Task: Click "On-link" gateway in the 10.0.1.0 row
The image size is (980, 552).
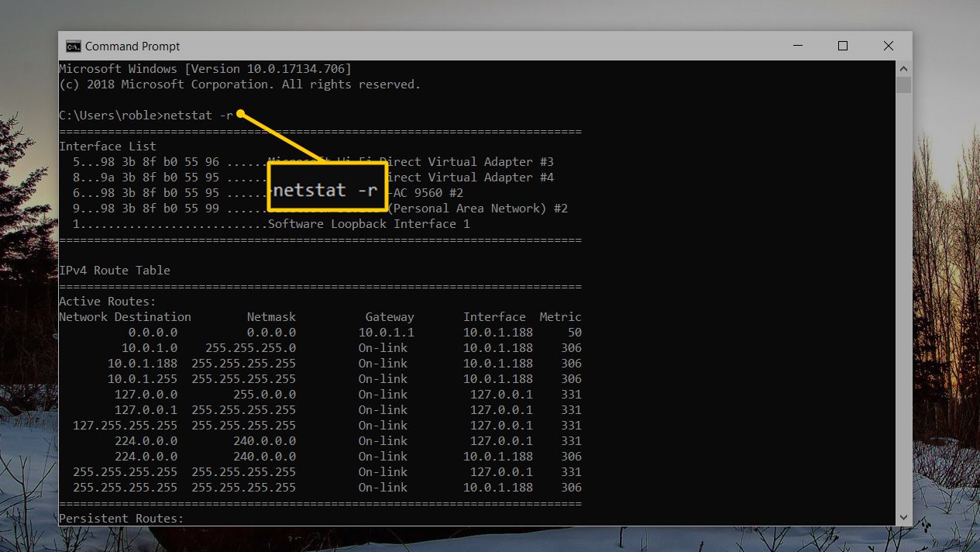Action: tap(383, 348)
